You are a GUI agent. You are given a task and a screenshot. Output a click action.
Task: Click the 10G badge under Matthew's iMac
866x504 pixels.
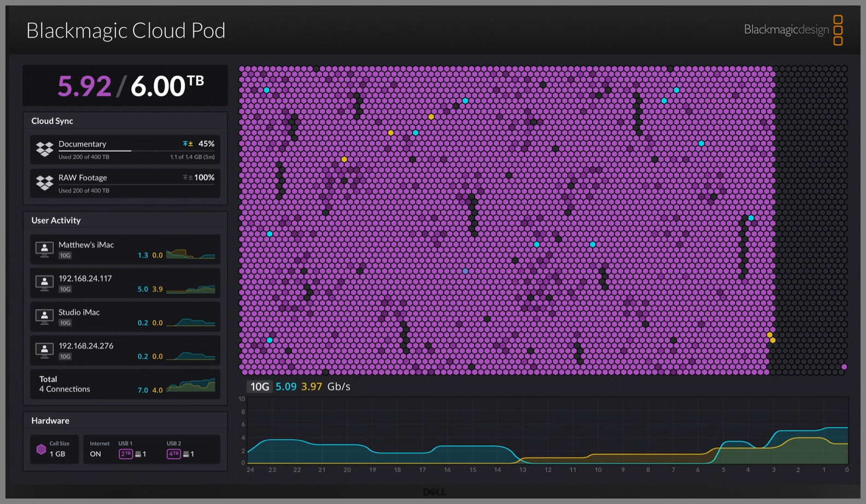pos(65,255)
